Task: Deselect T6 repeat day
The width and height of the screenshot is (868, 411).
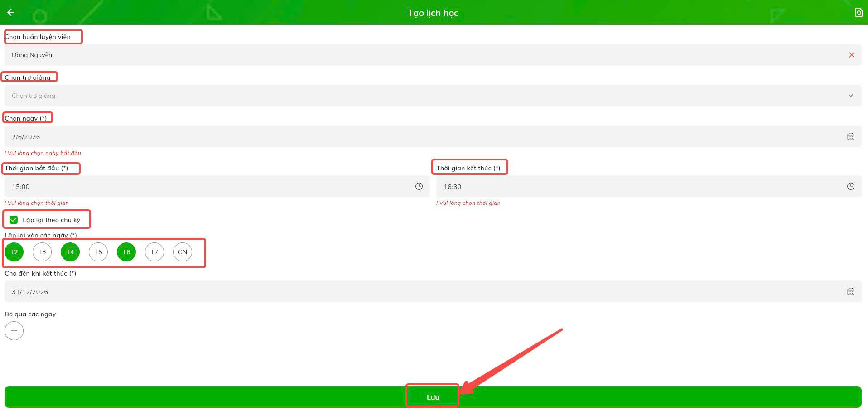Action: [126, 252]
